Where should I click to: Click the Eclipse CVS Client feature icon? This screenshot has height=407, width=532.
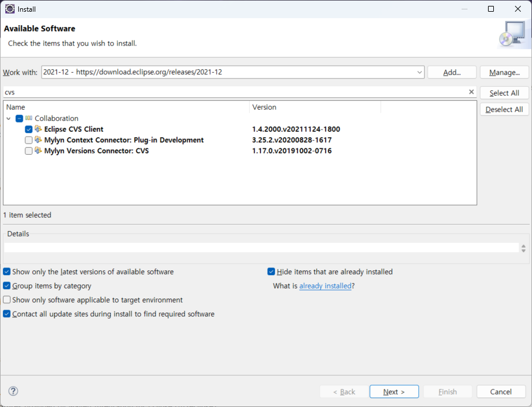[x=38, y=129]
